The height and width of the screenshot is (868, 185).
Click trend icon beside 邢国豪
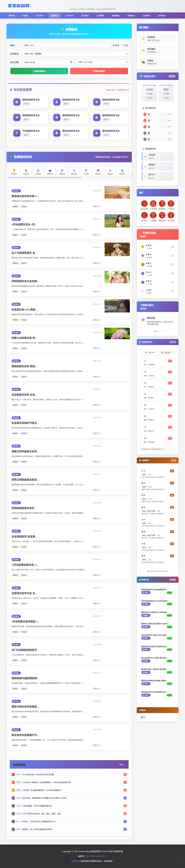click(173, 247)
